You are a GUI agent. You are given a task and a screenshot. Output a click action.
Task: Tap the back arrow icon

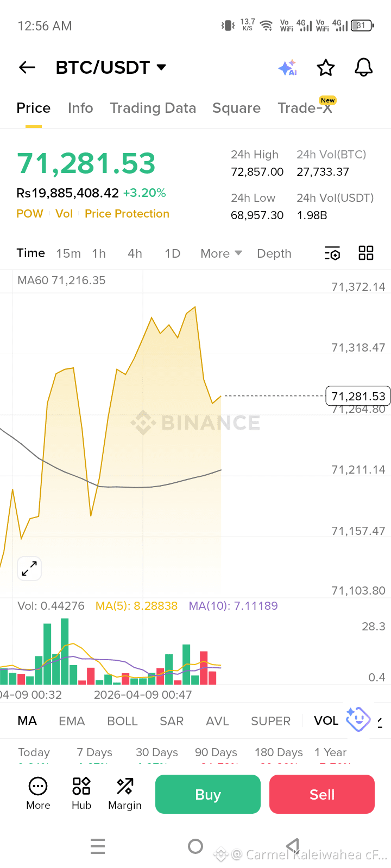pos(27,67)
